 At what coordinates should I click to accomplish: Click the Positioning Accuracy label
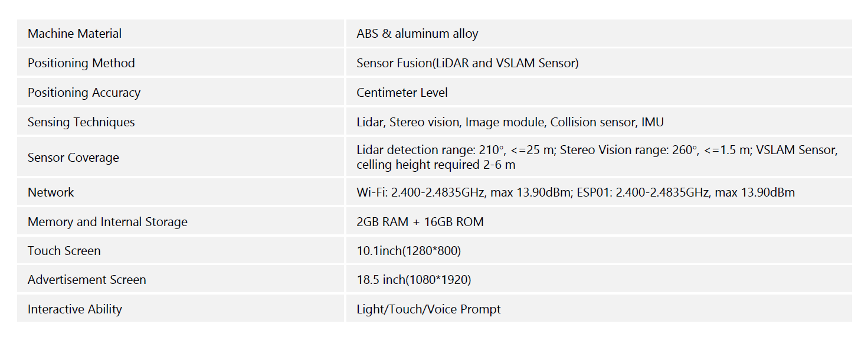pos(84,93)
